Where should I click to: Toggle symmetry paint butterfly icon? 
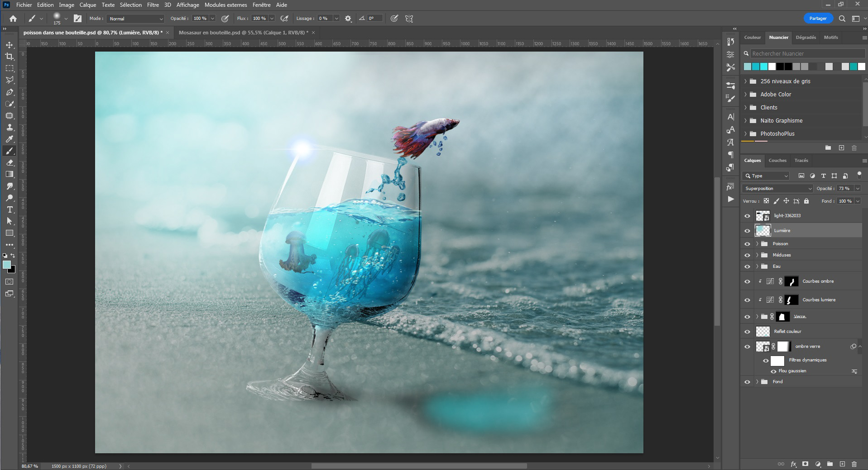tap(409, 19)
